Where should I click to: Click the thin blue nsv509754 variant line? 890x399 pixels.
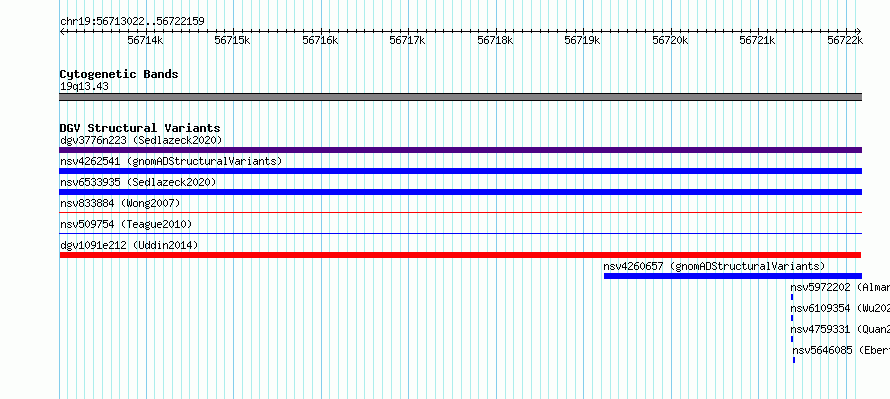click(460, 233)
